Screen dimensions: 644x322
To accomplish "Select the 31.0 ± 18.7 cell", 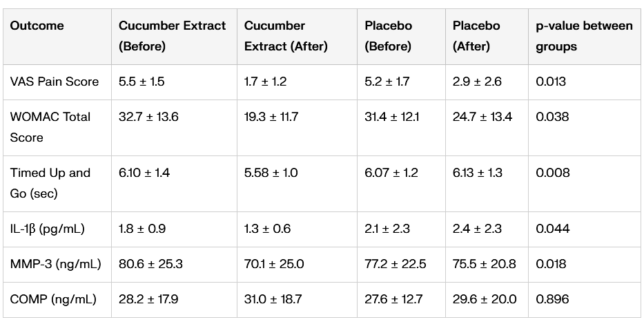I will pos(274,299).
